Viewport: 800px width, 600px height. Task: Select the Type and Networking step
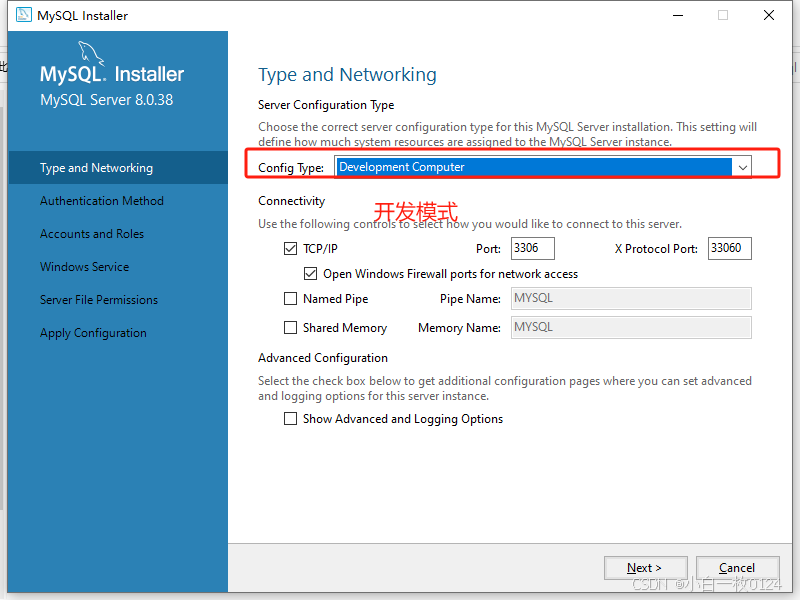(x=96, y=167)
